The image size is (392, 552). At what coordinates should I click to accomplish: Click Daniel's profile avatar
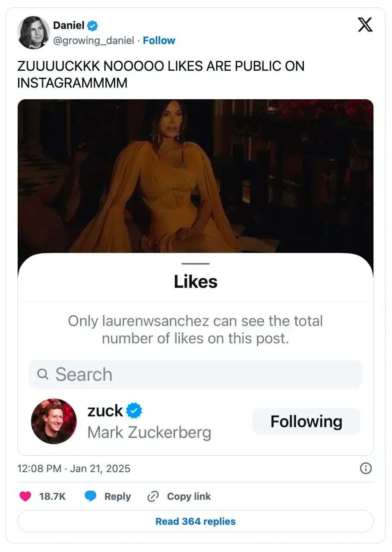tap(33, 33)
